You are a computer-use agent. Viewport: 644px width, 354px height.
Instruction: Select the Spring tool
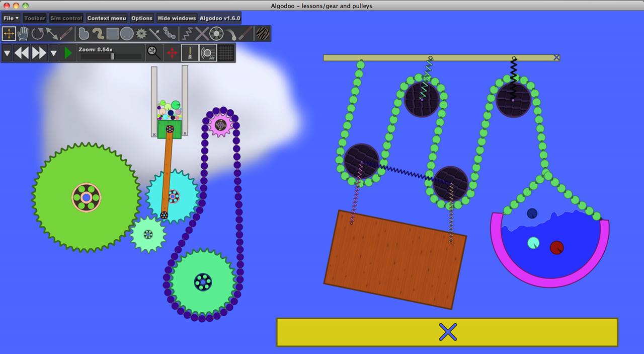coord(187,34)
